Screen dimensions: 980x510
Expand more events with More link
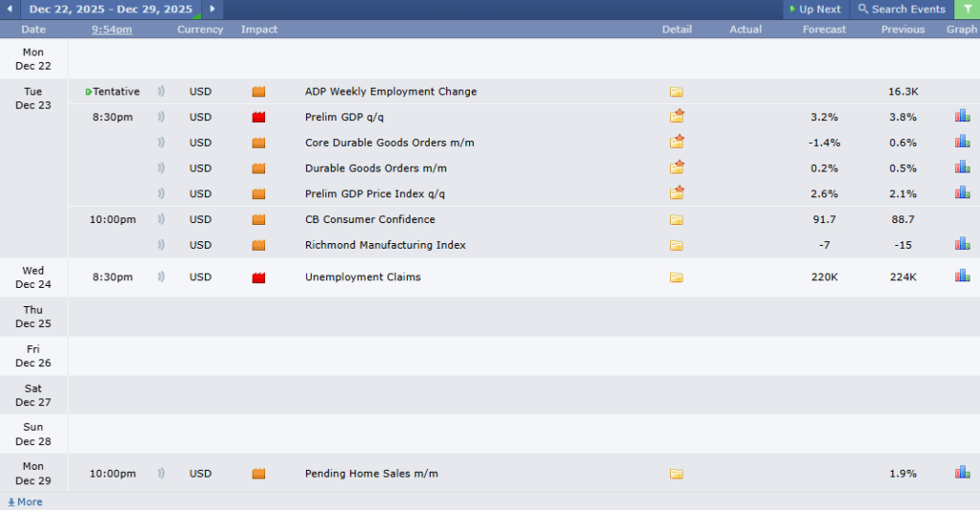(x=25, y=501)
